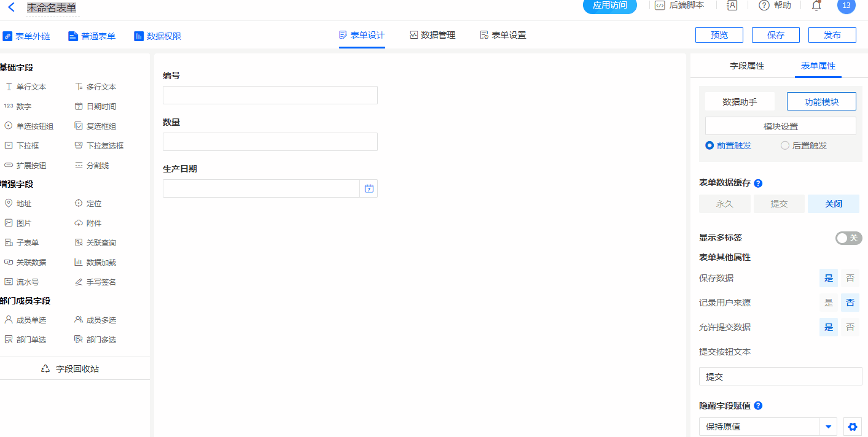The width and height of the screenshot is (868, 437).
Task: Click the user avatar badge 13
Action: click(x=846, y=6)
